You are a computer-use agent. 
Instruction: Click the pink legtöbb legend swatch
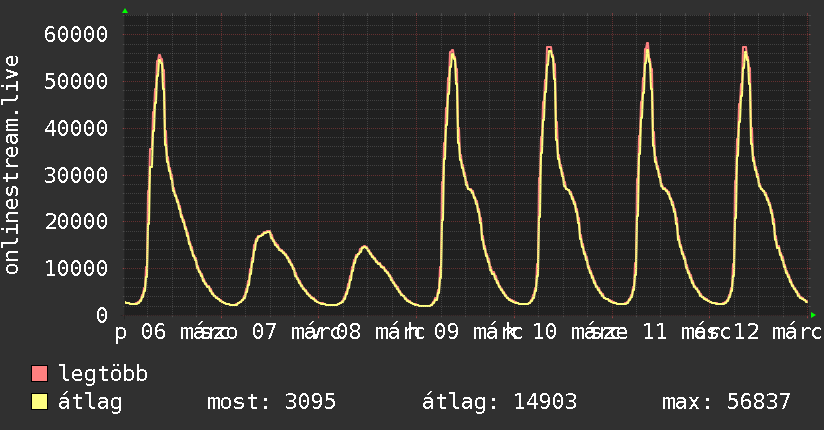tap(39, 373)
